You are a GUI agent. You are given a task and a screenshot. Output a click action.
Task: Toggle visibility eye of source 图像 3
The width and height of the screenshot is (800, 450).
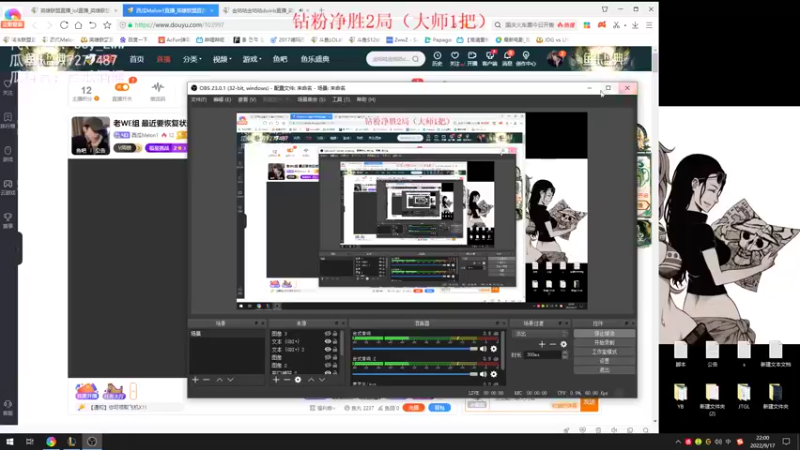(328, 334)
